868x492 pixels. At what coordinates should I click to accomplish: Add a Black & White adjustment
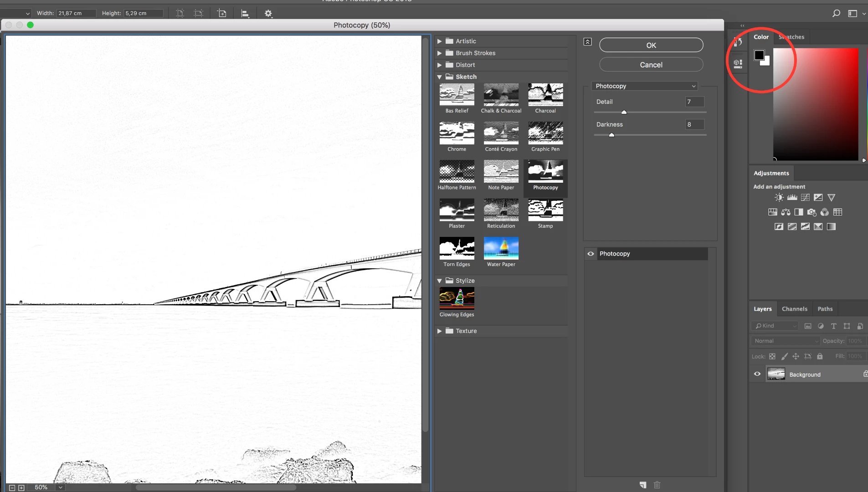point(799,212)
